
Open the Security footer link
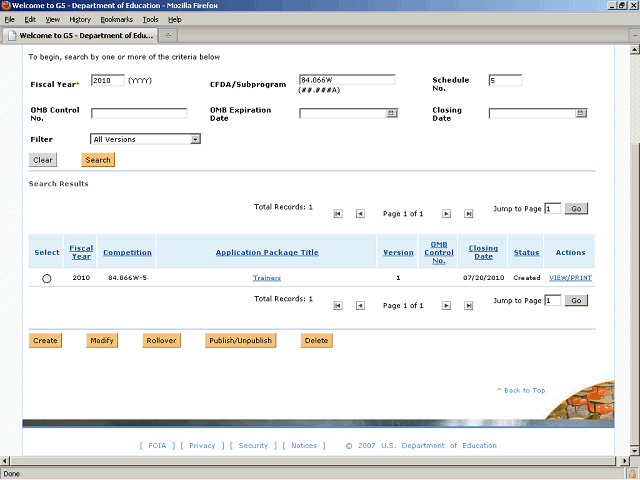pyautogui.click(x=253, y=446)
